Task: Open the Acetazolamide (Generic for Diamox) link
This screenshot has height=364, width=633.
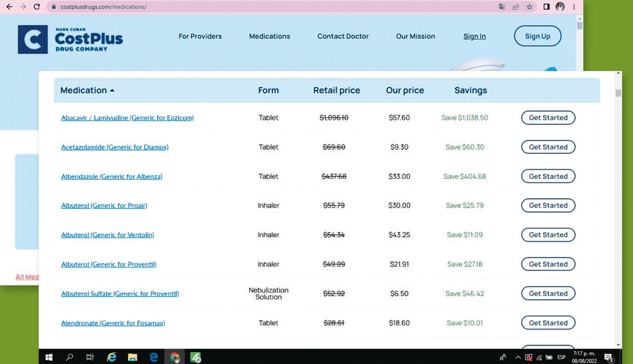Action: pos(115,147)
